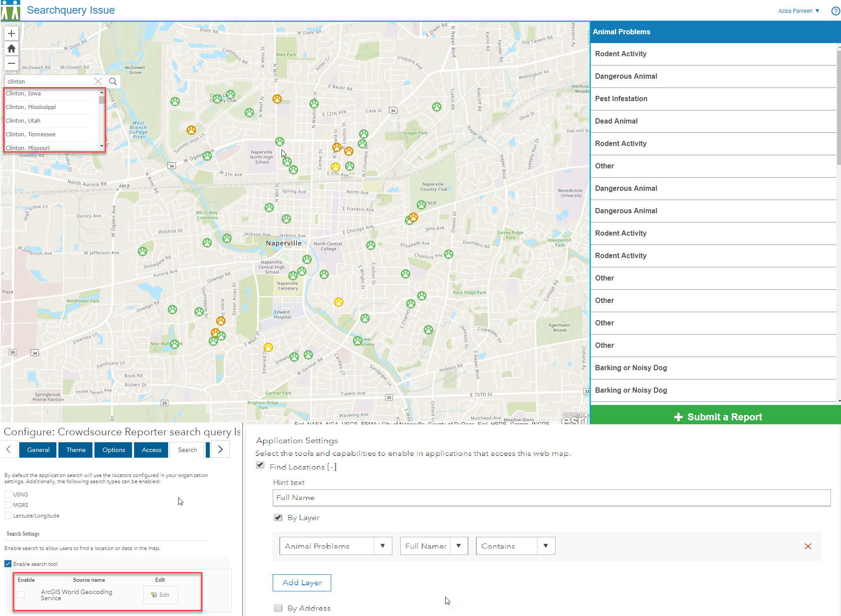Switch to the Theme tab
The width and height of the screenshot is (841, 616).
click(x=75, y=450)
